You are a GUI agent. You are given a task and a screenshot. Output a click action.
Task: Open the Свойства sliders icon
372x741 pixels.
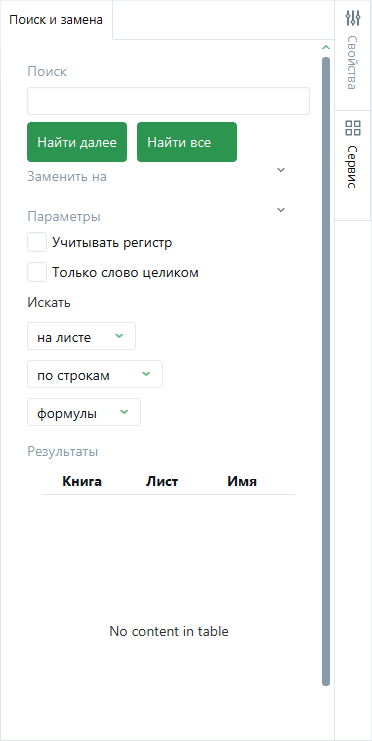click(x=353, y=17)
